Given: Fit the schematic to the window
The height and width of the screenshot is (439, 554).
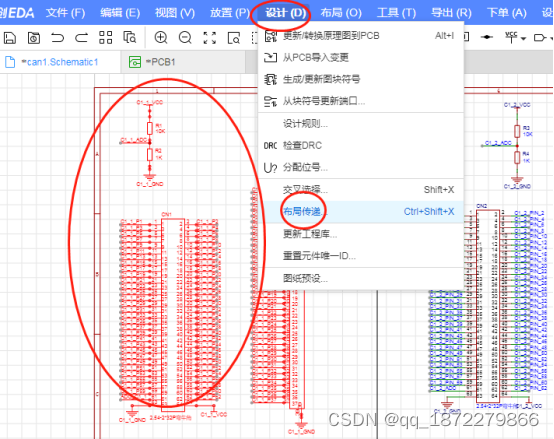Looking at the screenshot, I should click(x=210, y=37).
